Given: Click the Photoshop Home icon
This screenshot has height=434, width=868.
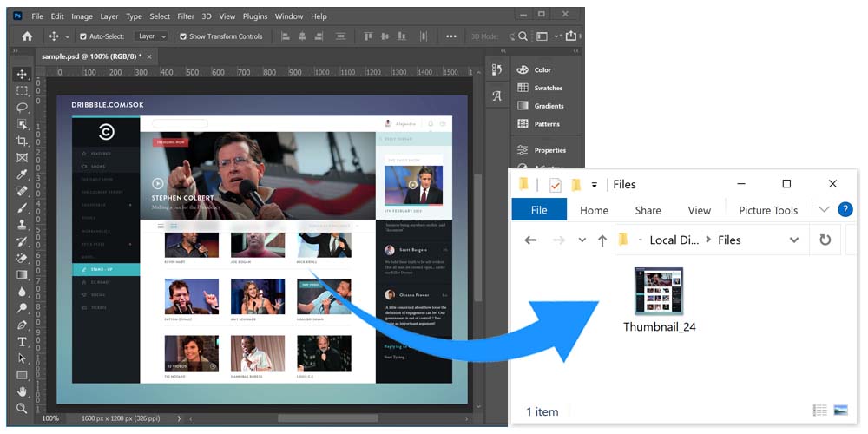Looking at the screenshot, I should pos(27,36).
